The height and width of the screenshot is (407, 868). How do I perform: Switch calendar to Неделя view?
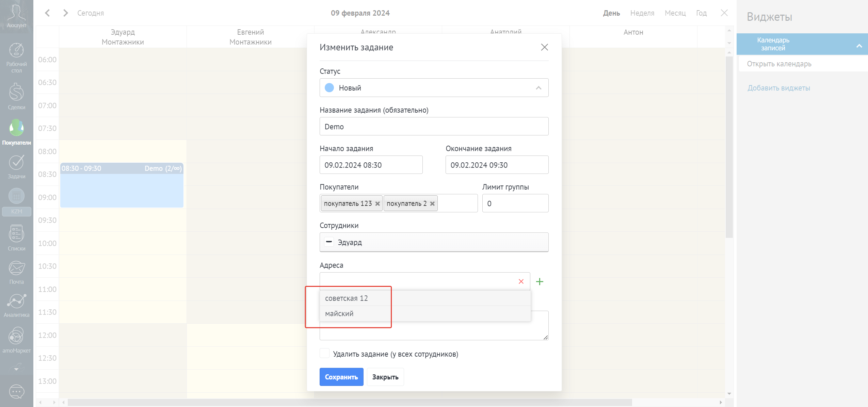pyautogui.click(x=642, y=13)
